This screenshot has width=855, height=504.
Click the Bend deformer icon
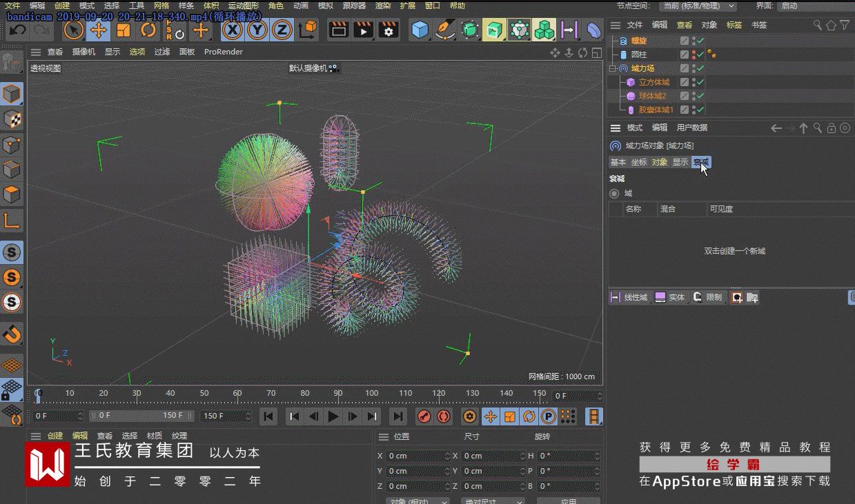(593, 30)
